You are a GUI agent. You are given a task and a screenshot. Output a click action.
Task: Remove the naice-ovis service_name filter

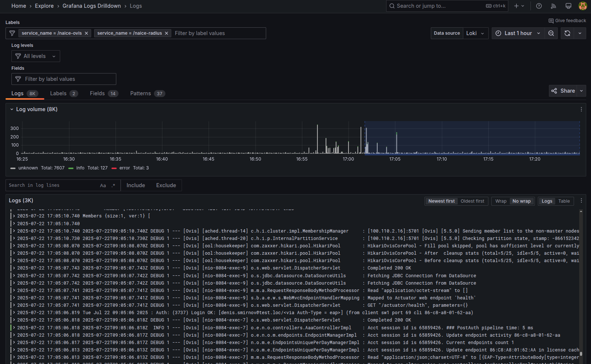click(86, 33)
